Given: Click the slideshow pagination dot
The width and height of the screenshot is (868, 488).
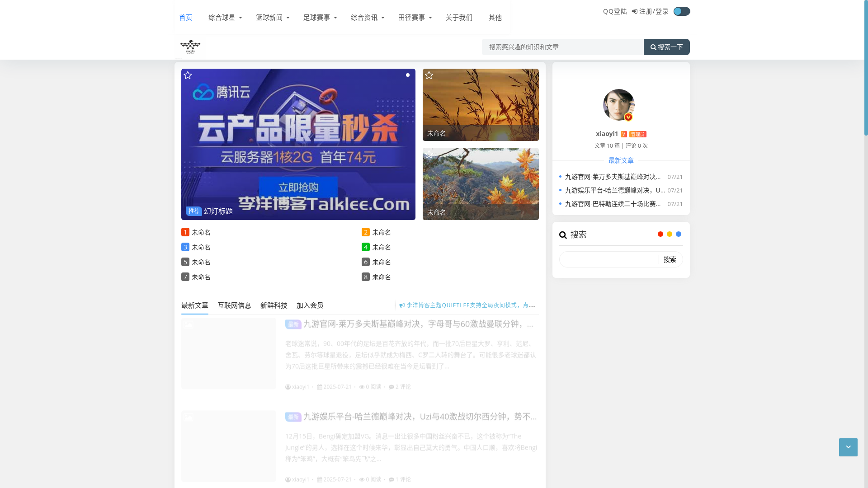Looking at the screenshot, I should point(408,75).
